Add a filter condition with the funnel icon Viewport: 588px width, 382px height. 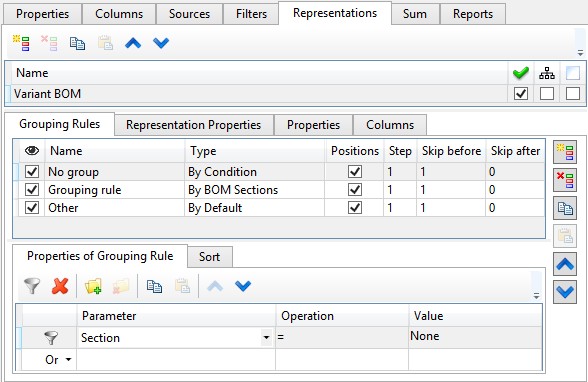tap(32, 286)
